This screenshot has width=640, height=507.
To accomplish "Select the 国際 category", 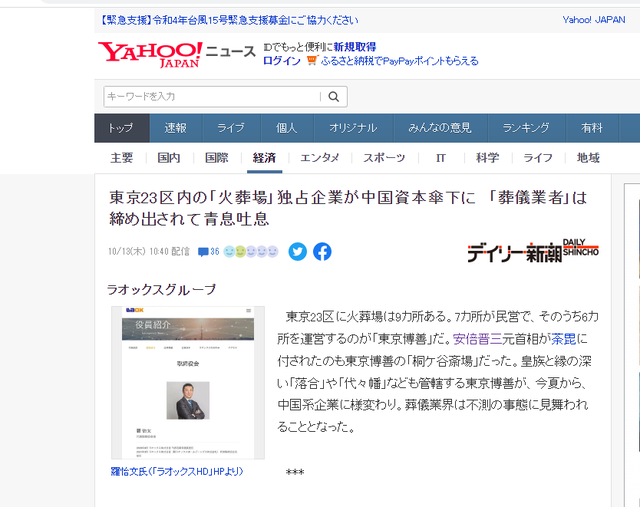I will click(x=217, y=158).
